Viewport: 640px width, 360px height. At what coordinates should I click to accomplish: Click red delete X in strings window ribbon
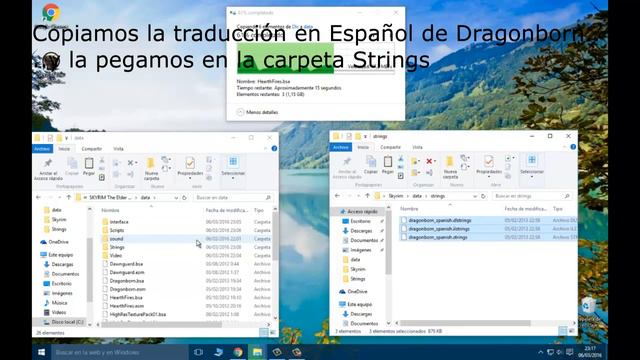[429, 161]
